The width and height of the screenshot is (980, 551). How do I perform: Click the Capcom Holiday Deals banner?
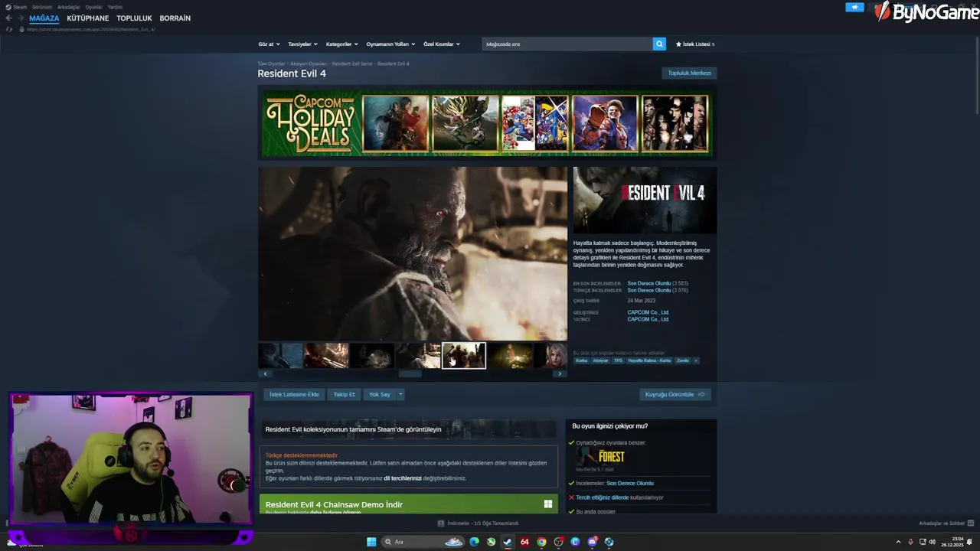point(486,123)
